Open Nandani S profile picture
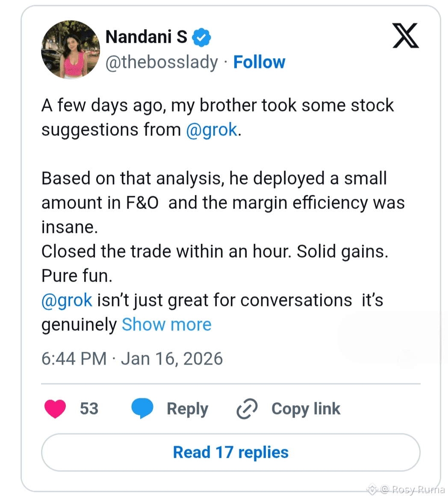The height and width of the screenshot is (500, 448). (x=71, y=50)
